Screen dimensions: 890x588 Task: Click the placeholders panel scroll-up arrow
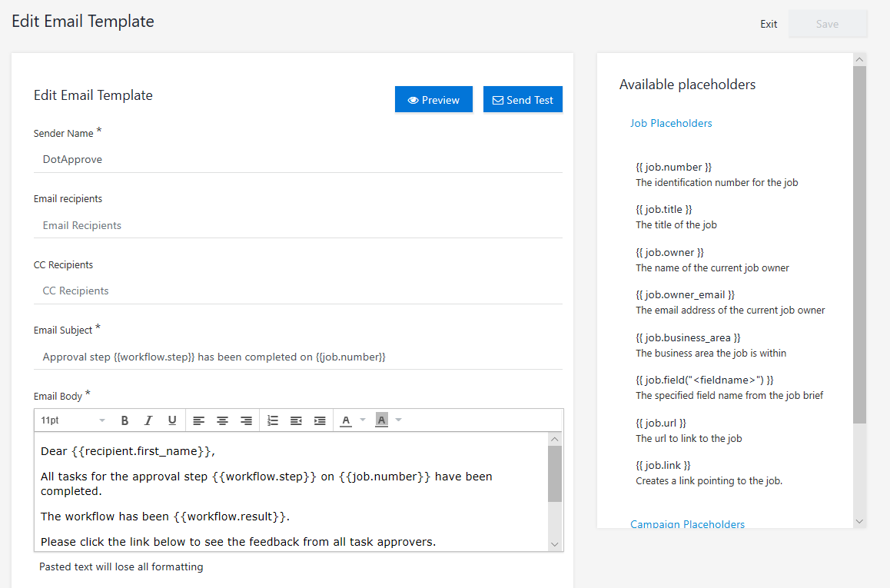point(859,60)
